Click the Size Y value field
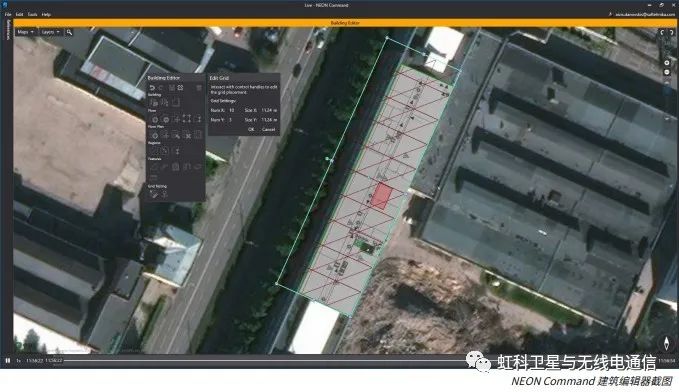The width and height of the screenshot is (679, 392). pos(269,120)
